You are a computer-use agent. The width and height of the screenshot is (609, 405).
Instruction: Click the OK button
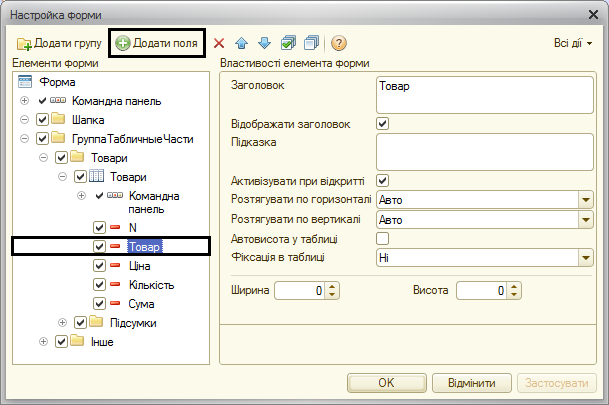[386, 383]
